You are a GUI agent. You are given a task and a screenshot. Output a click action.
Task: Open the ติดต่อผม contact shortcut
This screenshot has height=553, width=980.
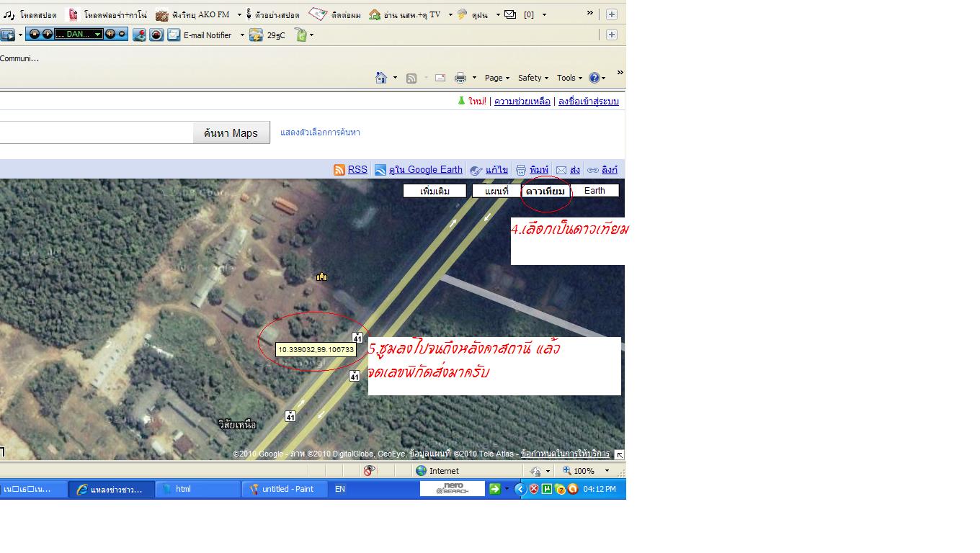click(335, 14)
